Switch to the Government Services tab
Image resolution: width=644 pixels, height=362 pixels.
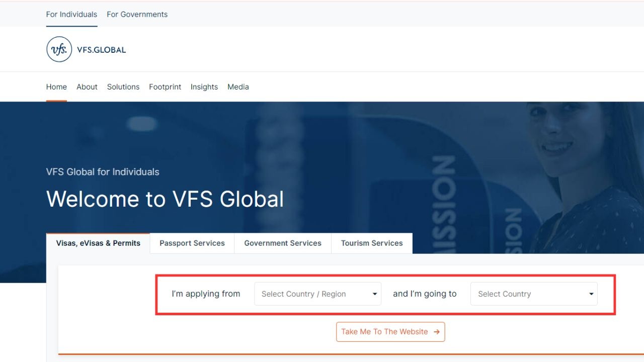click(x=283, y=243)
